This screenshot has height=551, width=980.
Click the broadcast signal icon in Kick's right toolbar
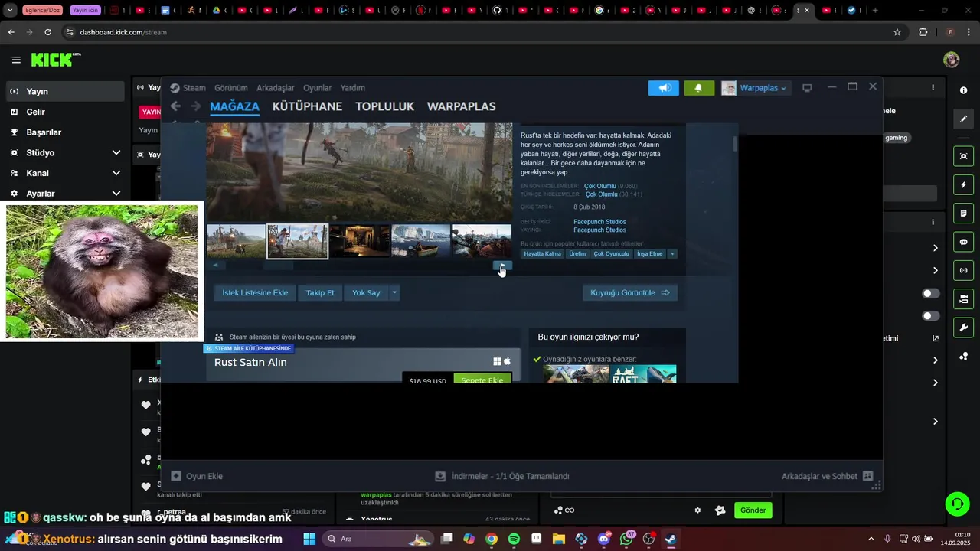[x=963, y=270]
